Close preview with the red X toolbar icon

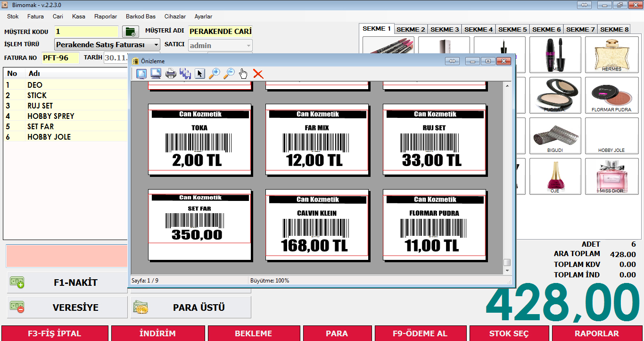pyautogui.click(x=258, y=74)
